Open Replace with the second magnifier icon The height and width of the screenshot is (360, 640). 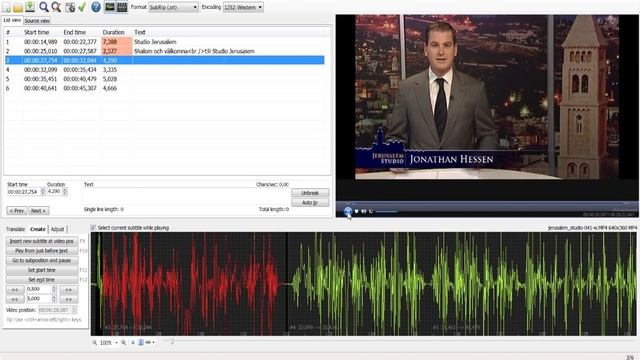[x=56, y=7]
